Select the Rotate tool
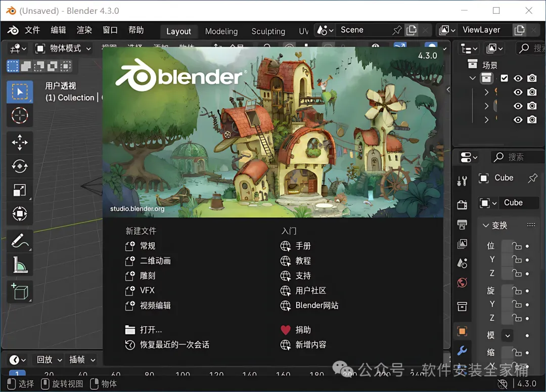The height and width of the screenshot is (392, 546). tap(20, 166)
